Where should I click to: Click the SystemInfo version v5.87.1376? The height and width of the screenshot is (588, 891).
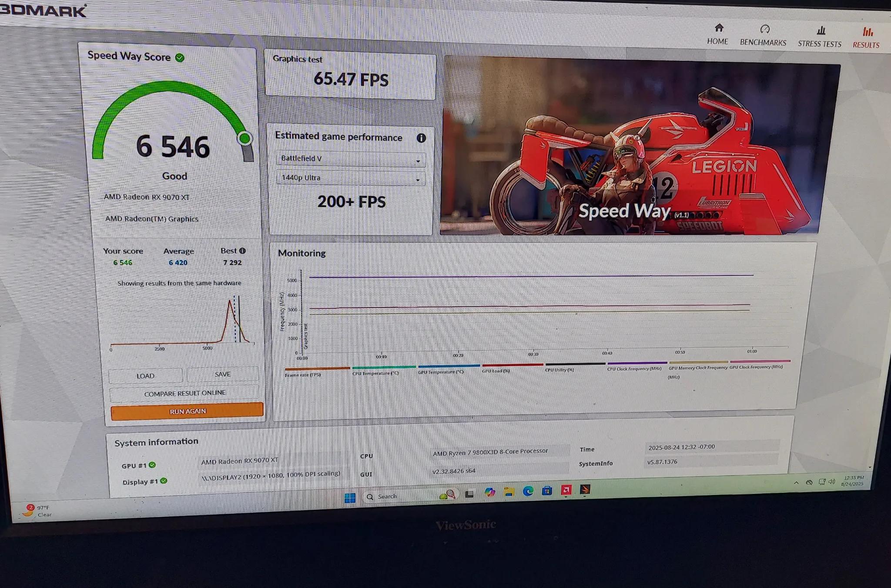[662, 462]
